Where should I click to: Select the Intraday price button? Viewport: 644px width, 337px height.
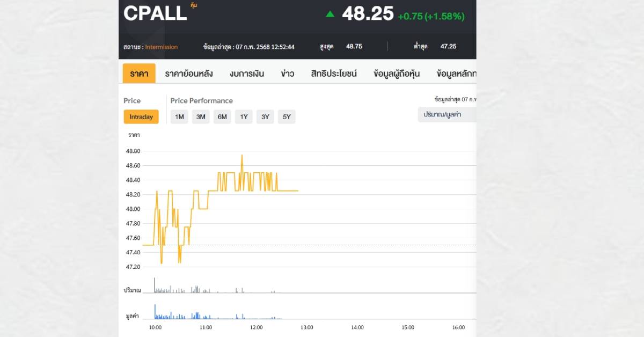(141, 117)
